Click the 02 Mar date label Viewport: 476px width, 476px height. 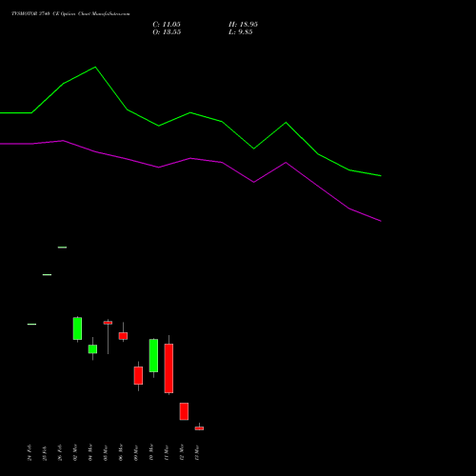(x=75, y=452)
